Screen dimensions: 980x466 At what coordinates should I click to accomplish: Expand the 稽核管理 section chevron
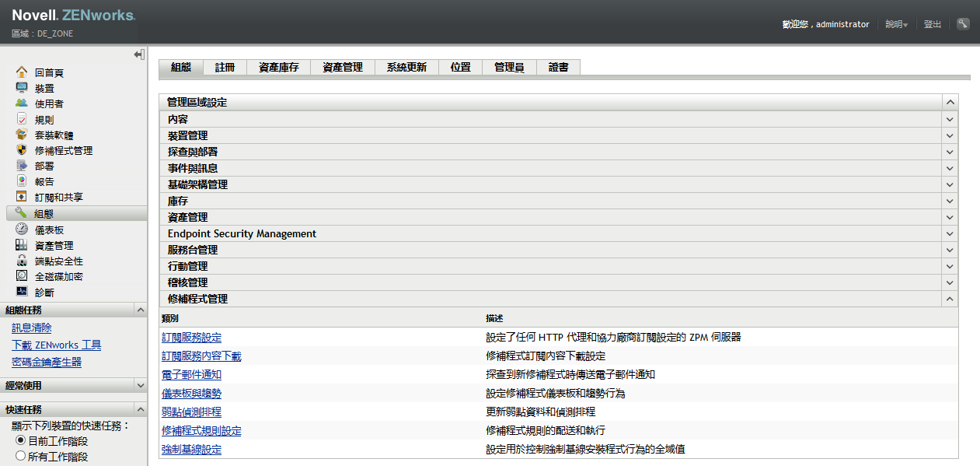(x=950, y=282)
